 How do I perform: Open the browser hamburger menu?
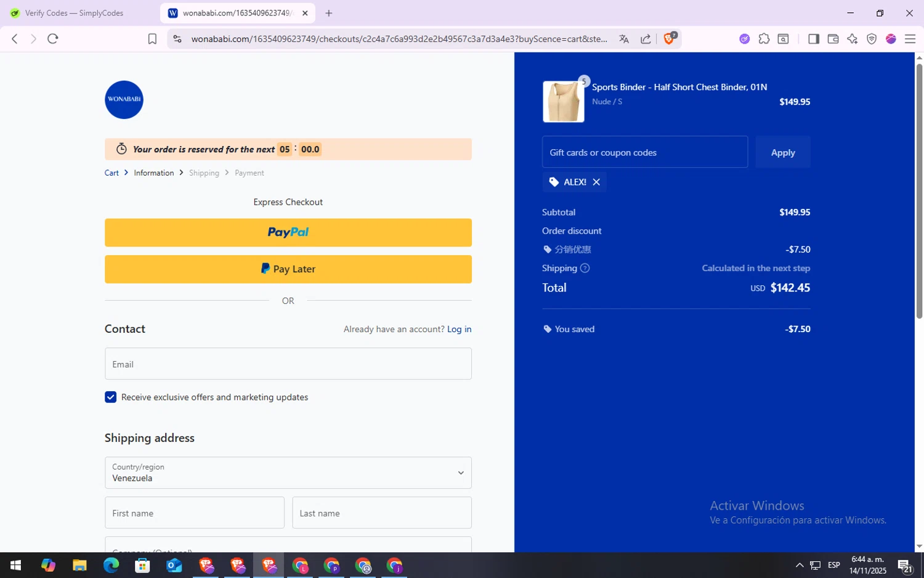click(910, 39)
